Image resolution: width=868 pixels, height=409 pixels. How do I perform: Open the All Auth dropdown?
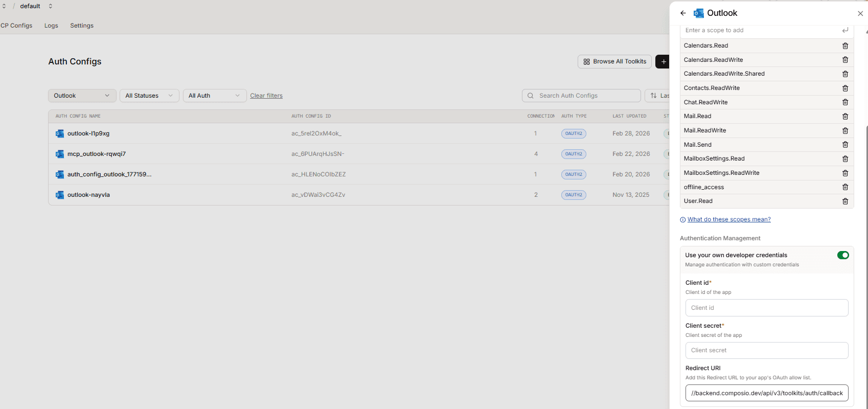[215, 96]
